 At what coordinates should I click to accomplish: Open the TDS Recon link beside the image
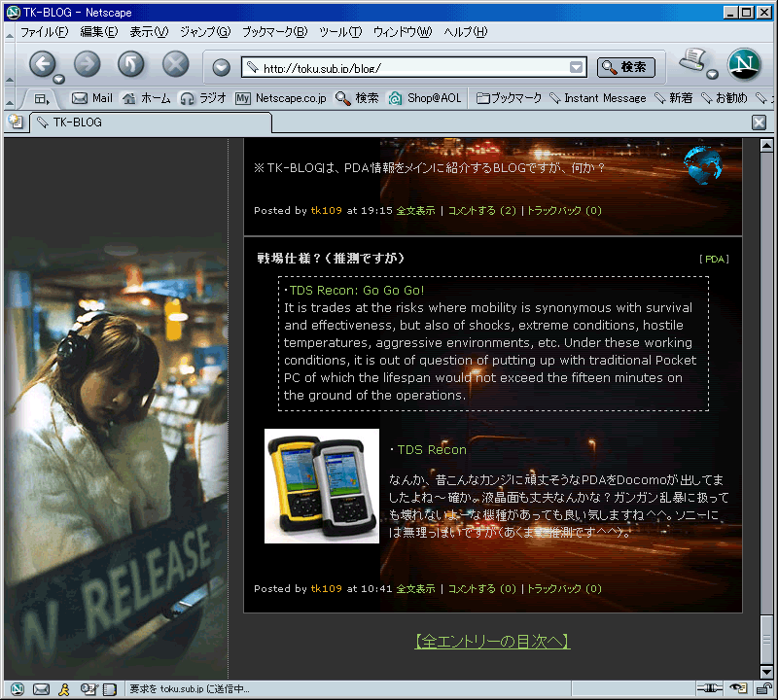click(432, 449)
